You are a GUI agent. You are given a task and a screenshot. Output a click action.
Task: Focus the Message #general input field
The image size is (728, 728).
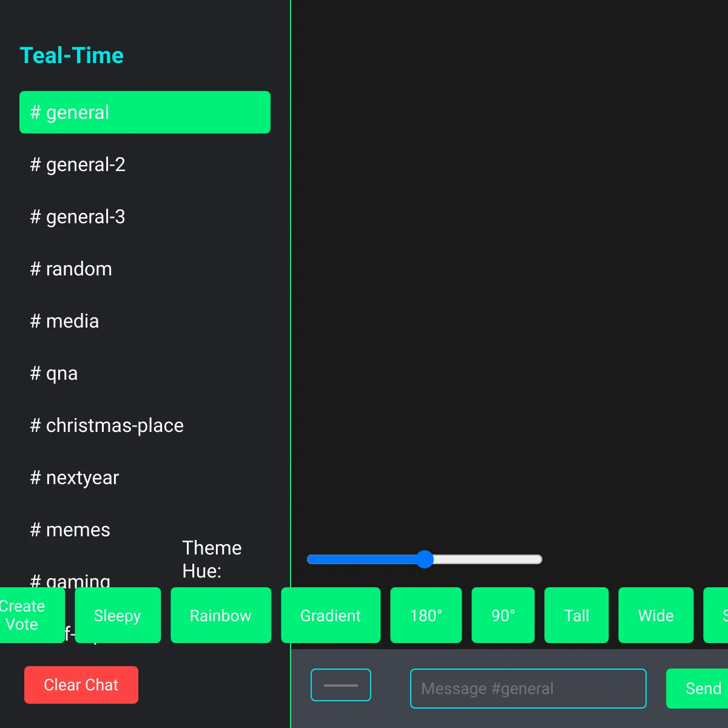coord(528,689)
